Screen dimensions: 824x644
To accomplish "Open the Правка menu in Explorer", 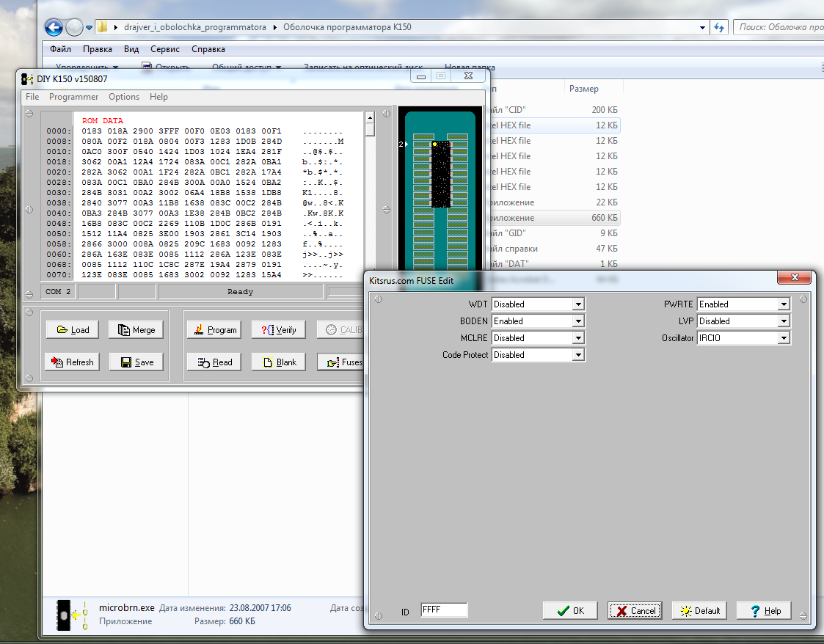I will point(97,49).
